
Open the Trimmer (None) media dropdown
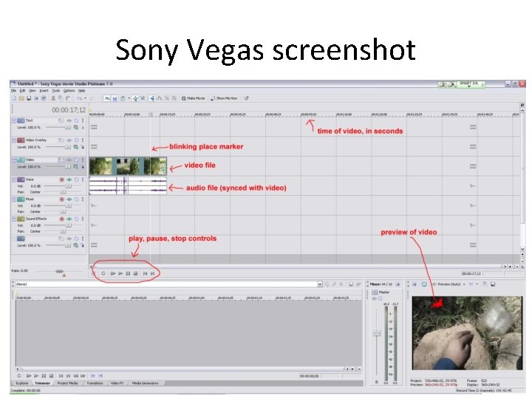320,284
